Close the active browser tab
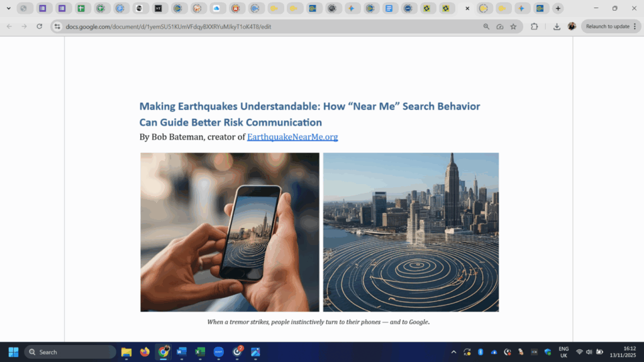The image size is (644, 362). (467, 8)
